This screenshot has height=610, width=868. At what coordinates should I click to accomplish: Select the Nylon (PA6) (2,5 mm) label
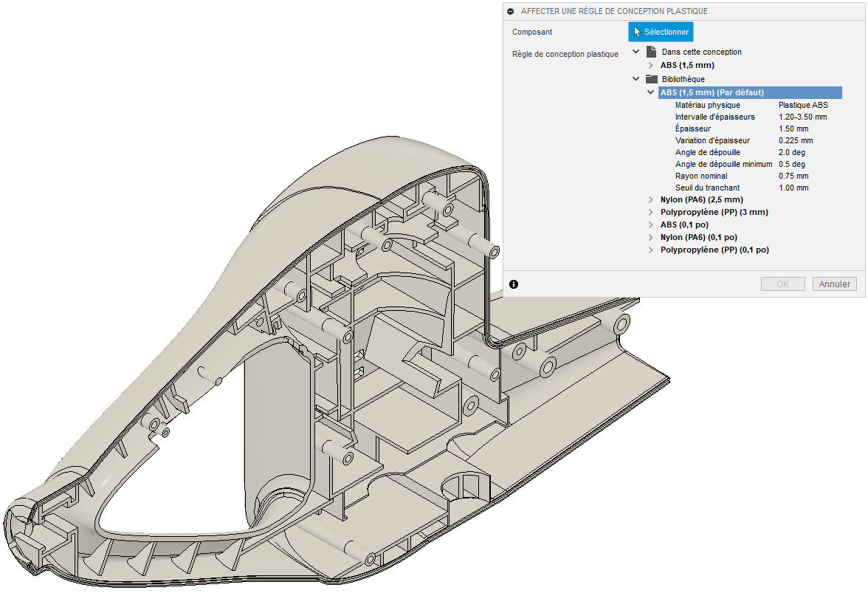(701, 200)
